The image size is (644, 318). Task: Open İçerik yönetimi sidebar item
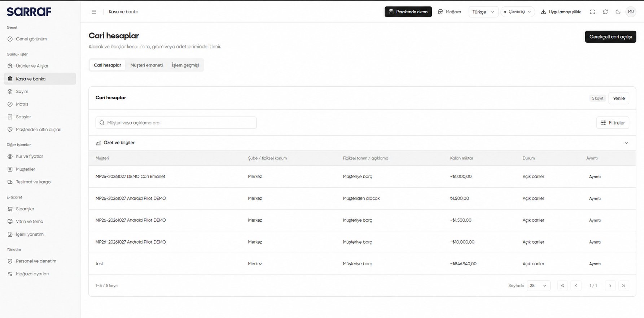40,235
